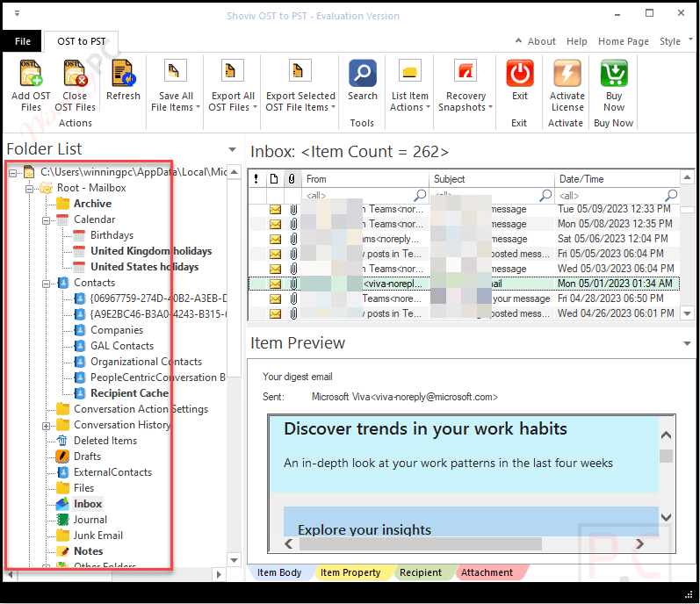Switch to the Item Property tab
The image size is (700, 604).
pyautogui.click(x=350, y=572)
